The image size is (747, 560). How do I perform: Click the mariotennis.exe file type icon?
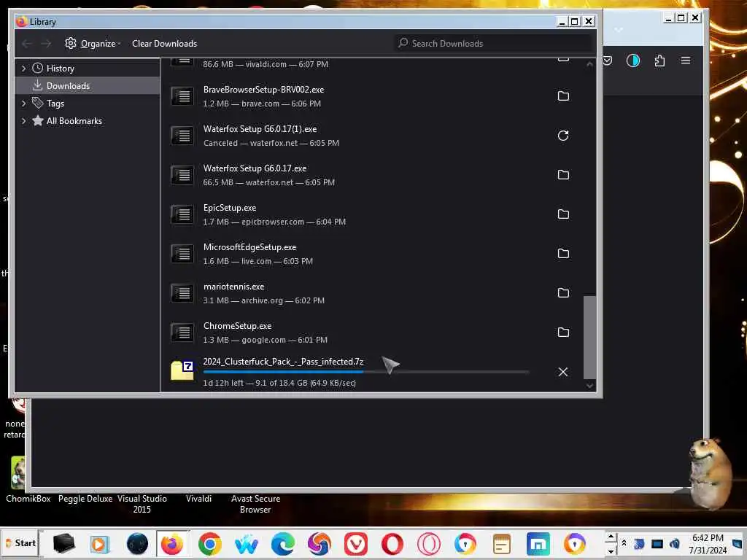(182, 293)
